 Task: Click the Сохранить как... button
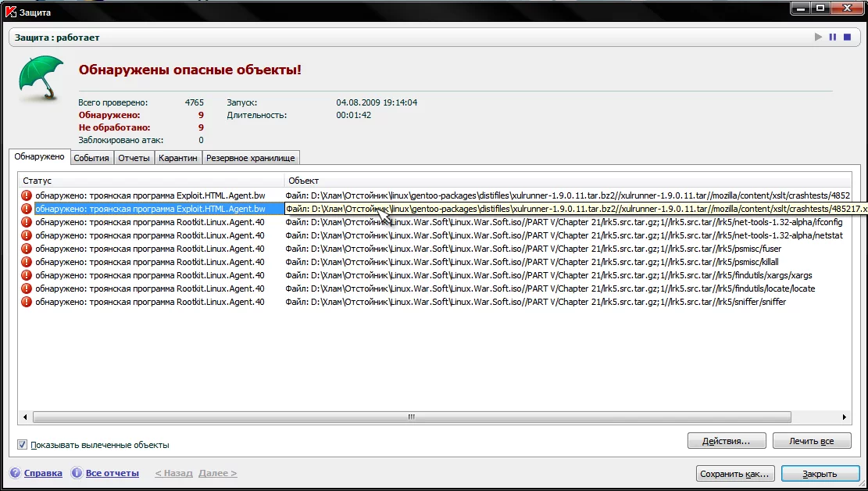click(734, 474)
